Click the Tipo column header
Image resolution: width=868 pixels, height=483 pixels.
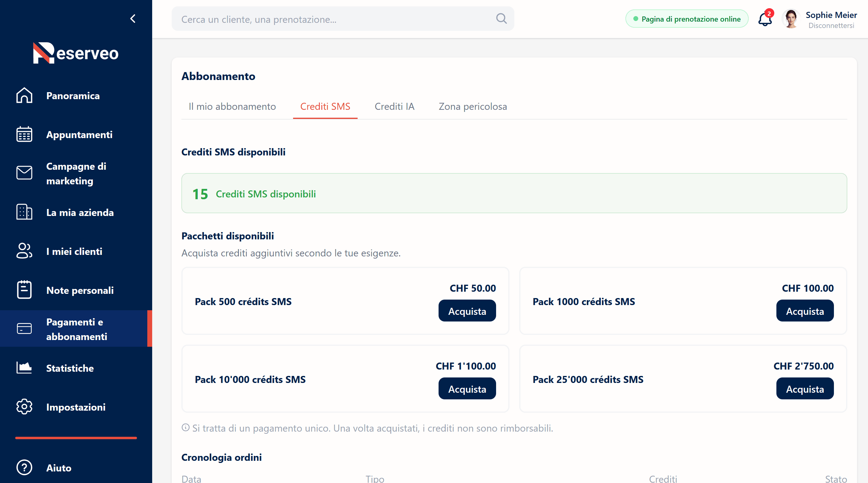(375, 479)
